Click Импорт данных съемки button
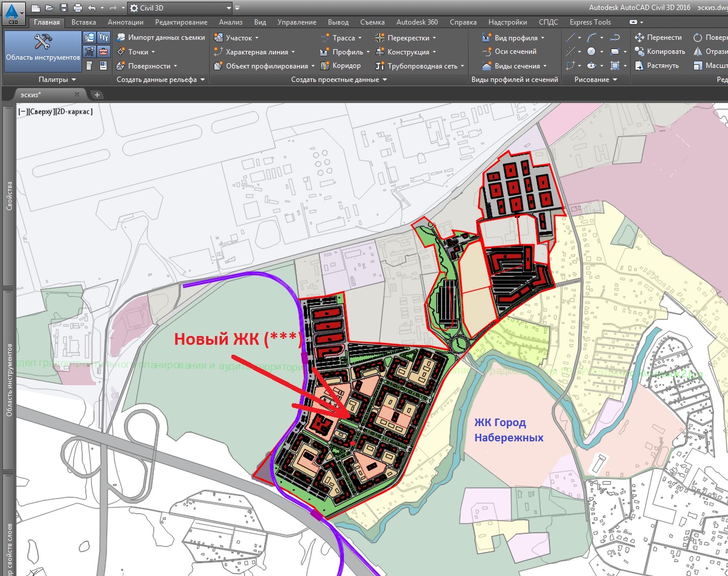This screenshot has height=576, width=728. [x=160, y=37]
